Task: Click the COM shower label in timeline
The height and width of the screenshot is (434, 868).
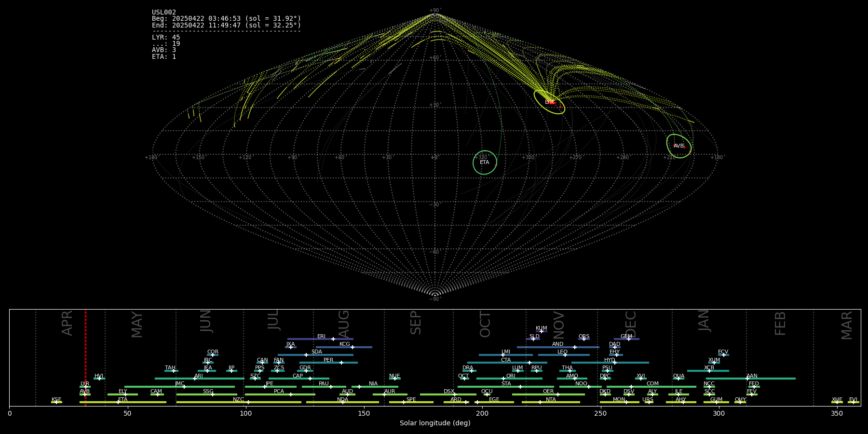Action: click(x=652, y=383)
